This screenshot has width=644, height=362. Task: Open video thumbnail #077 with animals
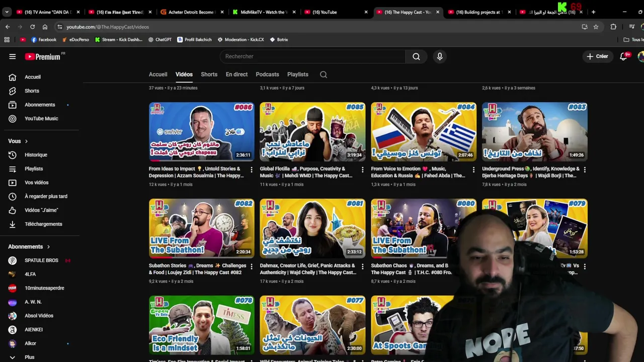click(312, 325)
